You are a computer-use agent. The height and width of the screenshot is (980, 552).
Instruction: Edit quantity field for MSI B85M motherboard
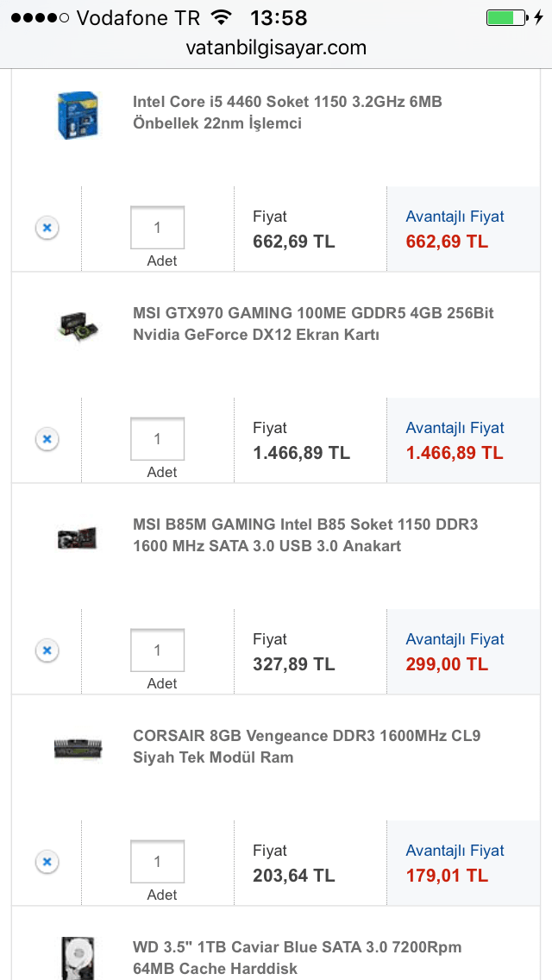click(x=157, y=650)
